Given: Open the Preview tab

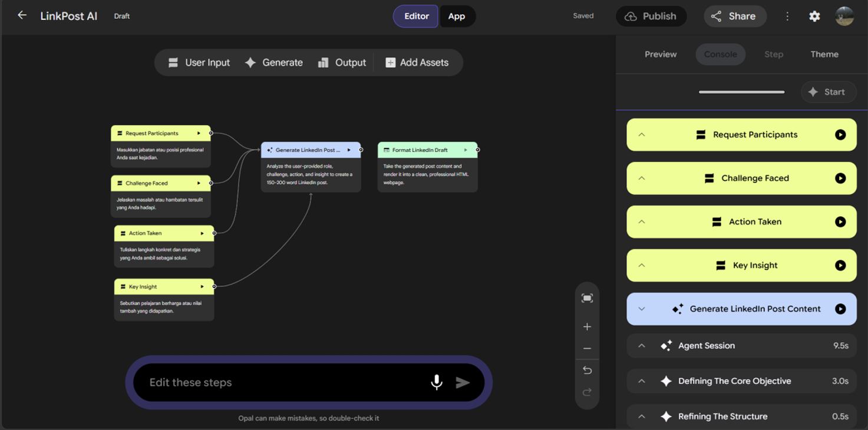Looking at the screenshot, I should (x=661, y=54).
